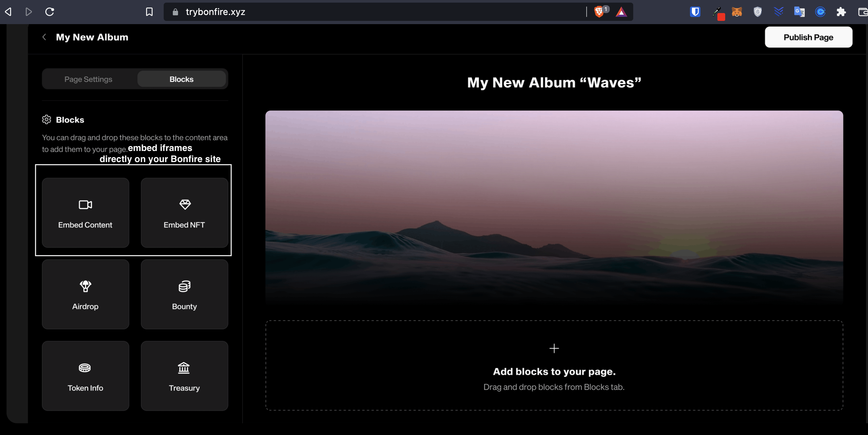Click the Blocks settings gear icon
The width and height of the screenshot is (868, 435).
46,119
